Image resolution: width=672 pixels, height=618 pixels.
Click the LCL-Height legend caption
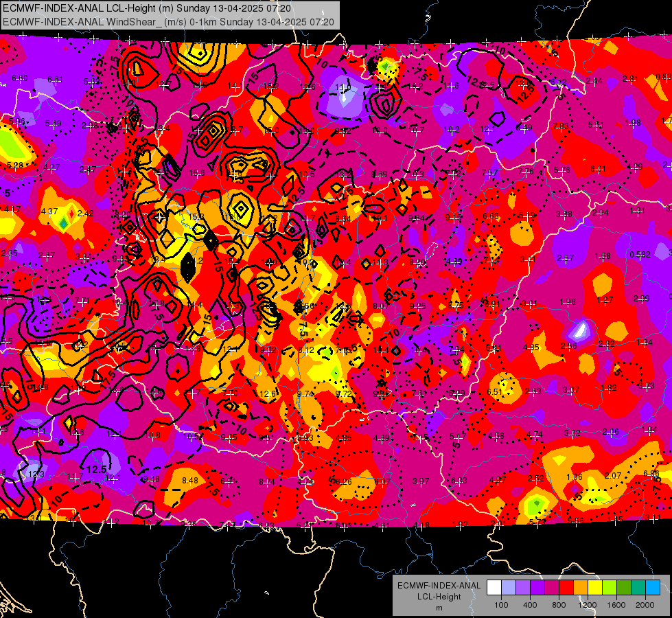pos(439,597)
